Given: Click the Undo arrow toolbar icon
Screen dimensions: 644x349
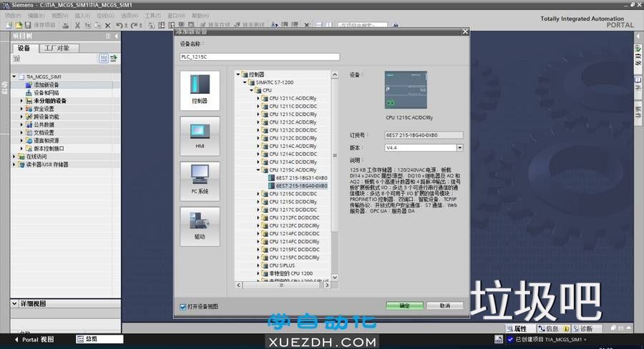Looking at the screenshot, I should (x=119, y=25).
